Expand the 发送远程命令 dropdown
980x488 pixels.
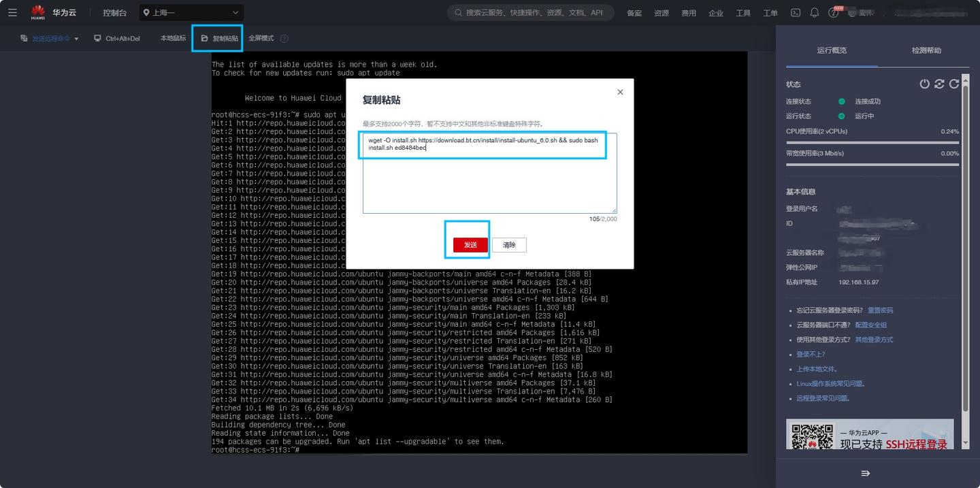pos(49,39)
